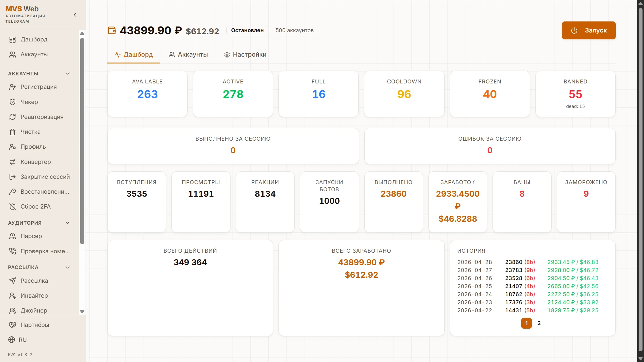Open the RU language selector
This screenshot has height=362, width=644.
coord(18,340)
